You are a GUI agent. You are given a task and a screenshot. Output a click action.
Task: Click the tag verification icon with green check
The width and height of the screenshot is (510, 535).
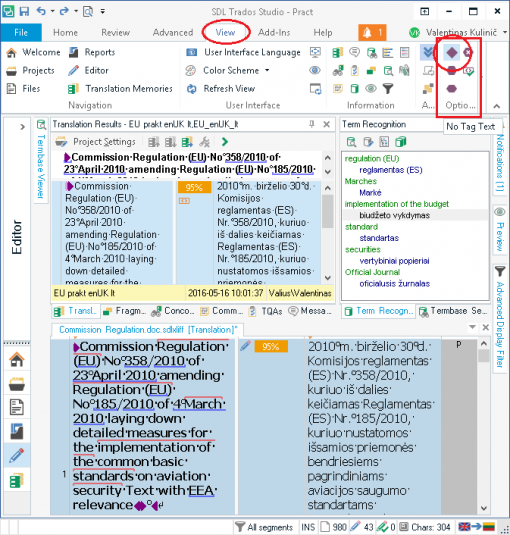[469, 71]
